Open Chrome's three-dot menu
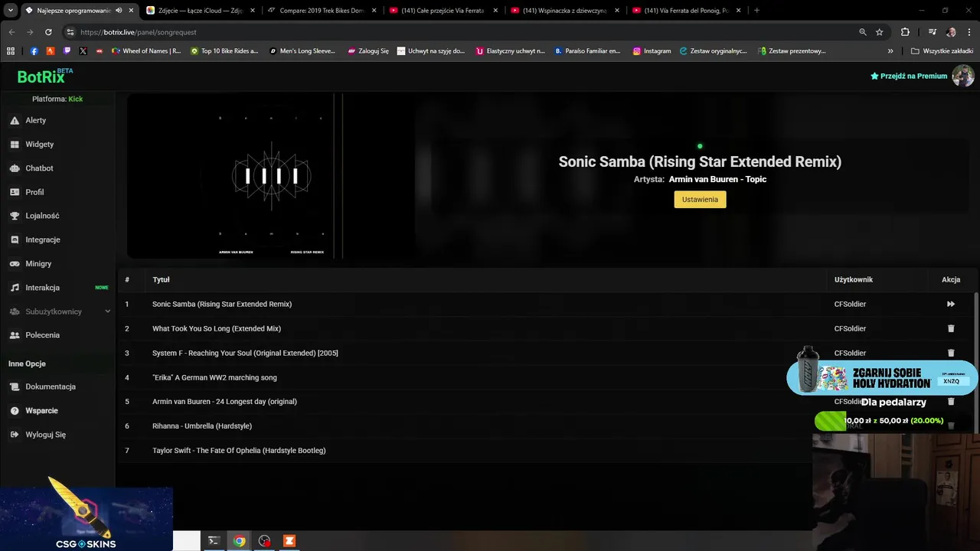This screenshot has width=980, height=551. [x=969, y=32]
